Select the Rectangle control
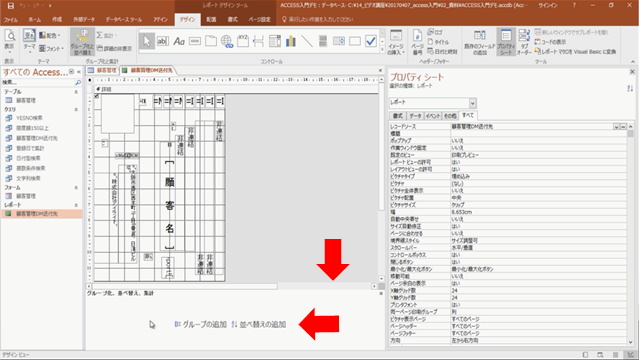 (x=355, y=41)
